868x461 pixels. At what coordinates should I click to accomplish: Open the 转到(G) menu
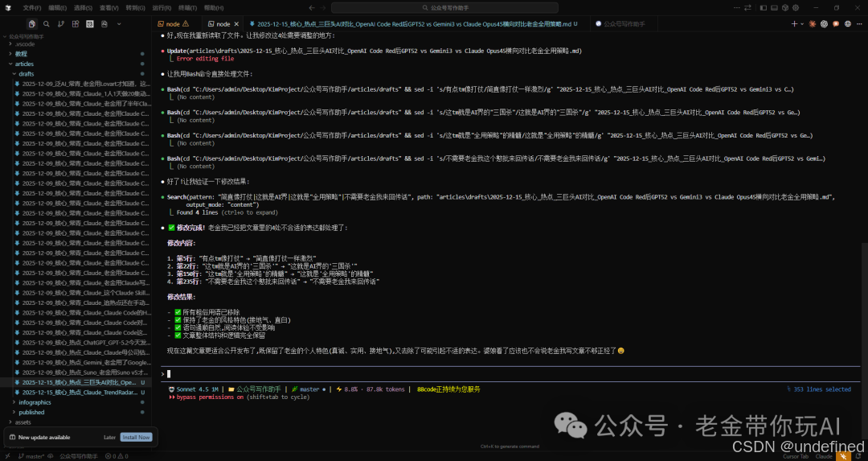(x=135, y=8)
